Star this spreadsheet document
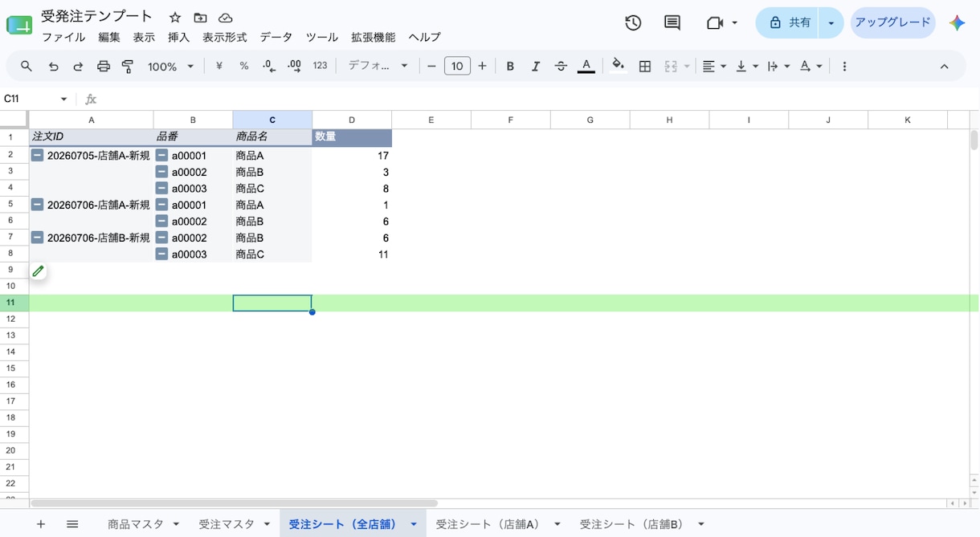This screenshot has width=980, height=537. point(175,18)
